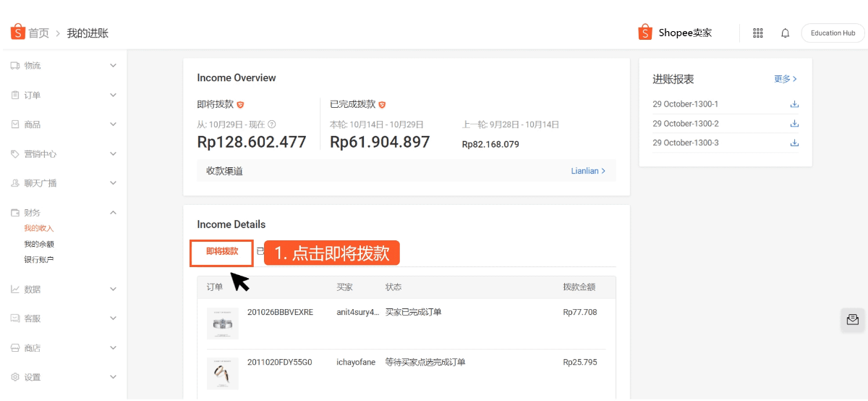The height and width of the screenshot is (401, 868).
Task: Download the 29 October-1300-2 report
Action: (x=794, y=124)
